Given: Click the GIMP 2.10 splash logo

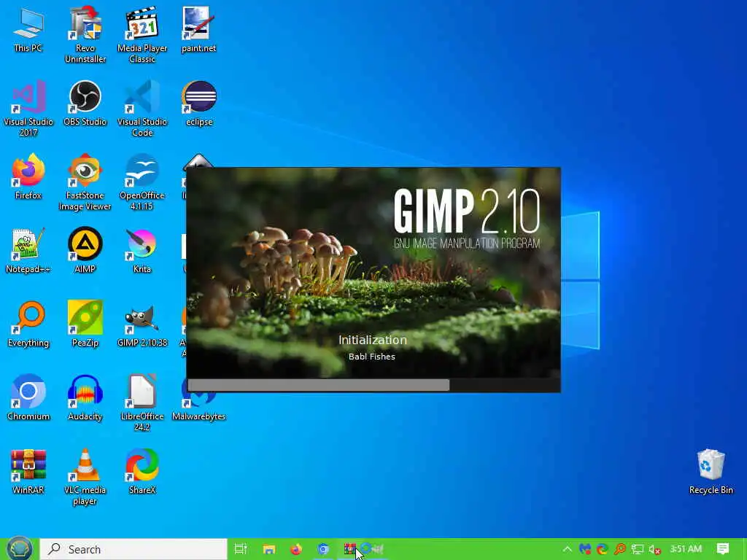Looking at the screenshot, I should pyautogui.click(x=467, y=219).
